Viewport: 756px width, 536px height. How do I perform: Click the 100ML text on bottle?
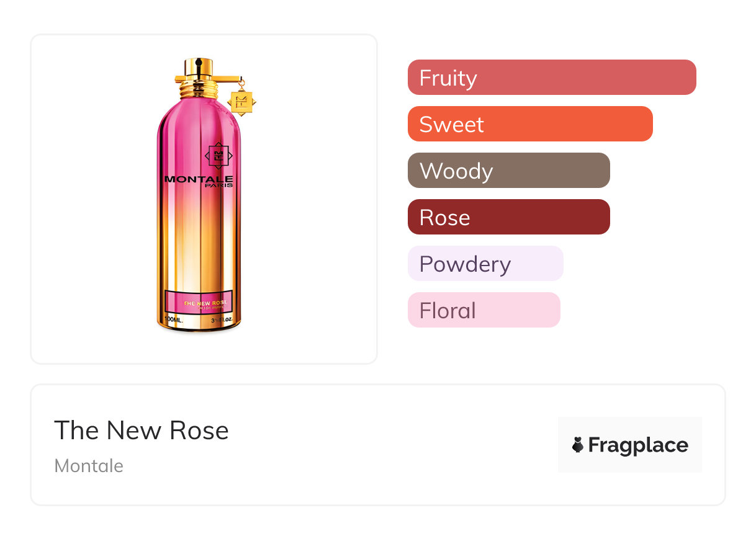173,320
